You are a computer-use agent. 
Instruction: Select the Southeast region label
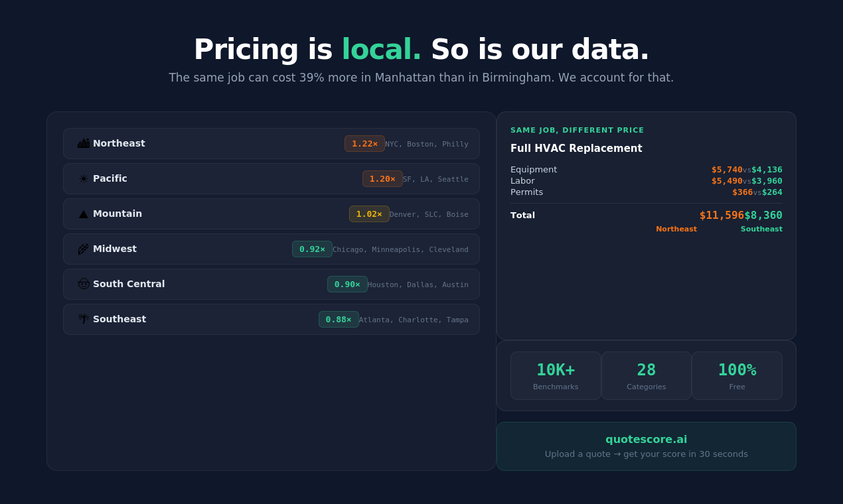click(x=119, y=319)
